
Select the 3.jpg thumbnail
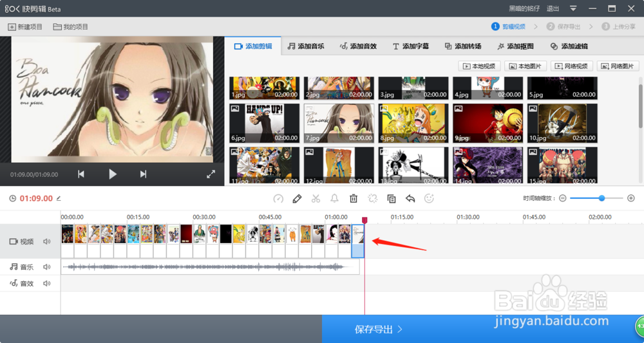pyautogui.click(x=413, y=88)
